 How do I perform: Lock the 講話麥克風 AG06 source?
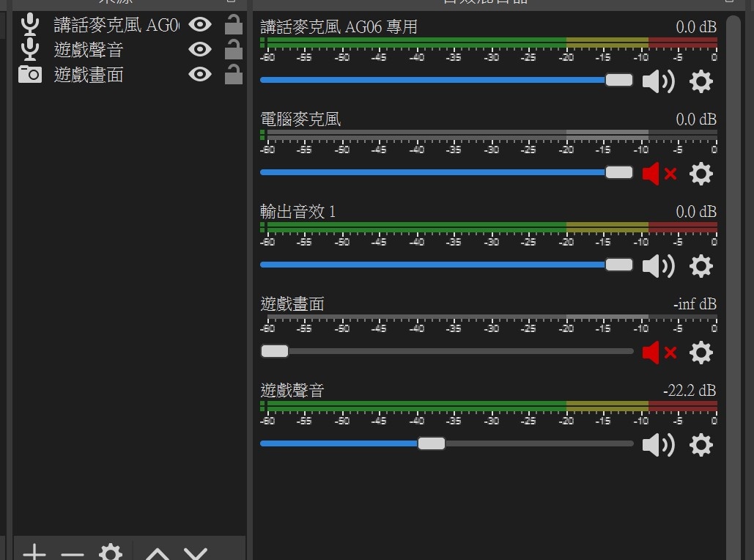click(x=233, y=24)
